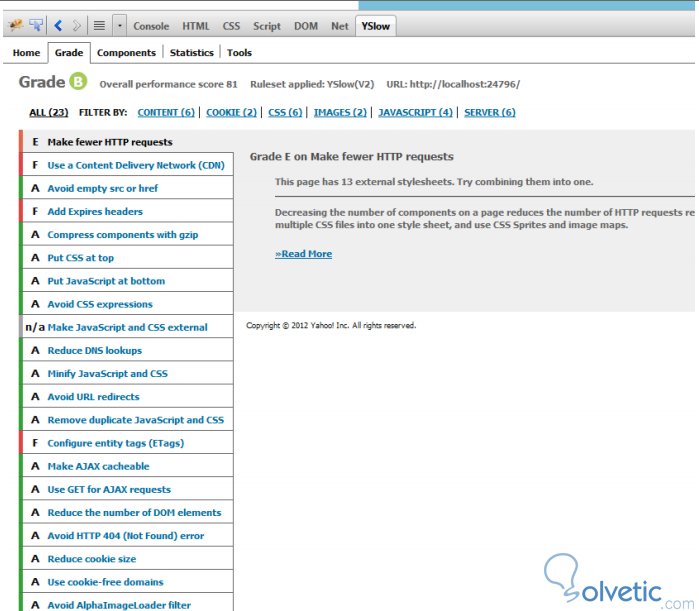Open the Tools tab
Image resolution: width=699 pixels, height=611 pixels.
(239, 53)
